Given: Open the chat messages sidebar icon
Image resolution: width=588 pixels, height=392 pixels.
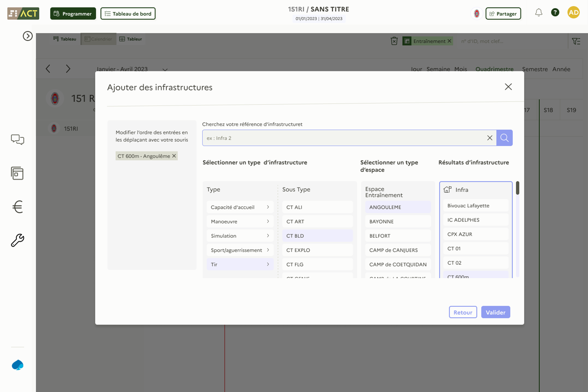Looking at the screenshot, I should click(x=18, y=140).
